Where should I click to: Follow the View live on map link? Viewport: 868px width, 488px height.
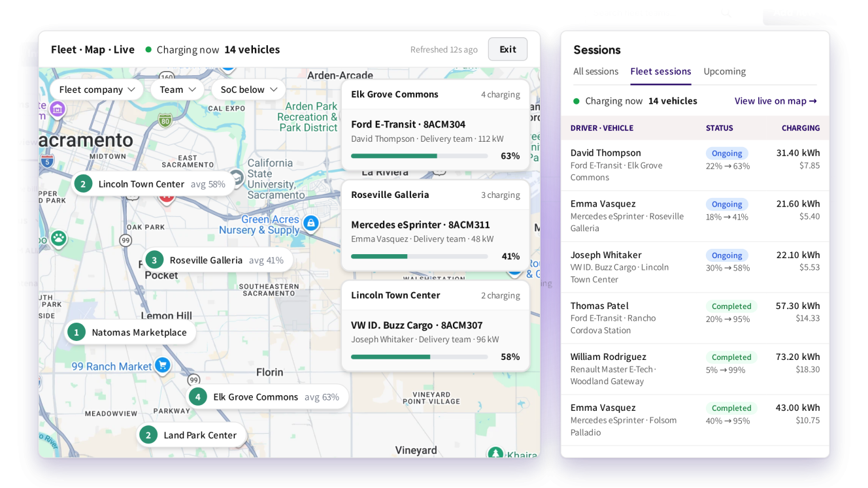click(x=776, y=101)
